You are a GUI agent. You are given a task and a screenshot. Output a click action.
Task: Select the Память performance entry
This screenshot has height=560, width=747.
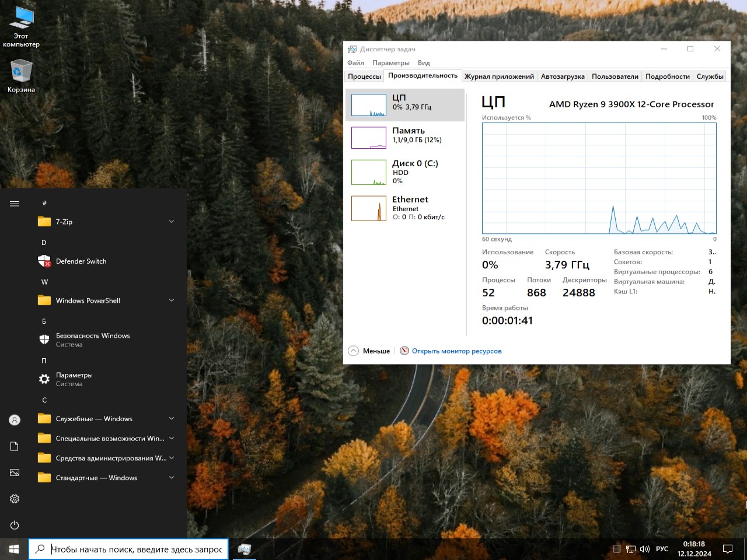point(405,138)
